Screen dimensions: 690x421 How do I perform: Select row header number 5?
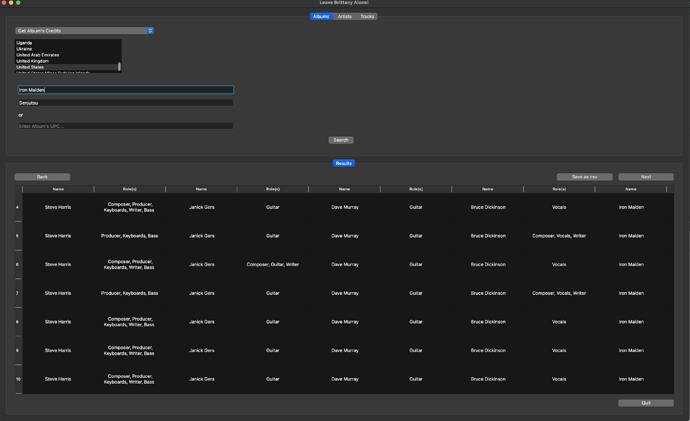coord(18,236)
